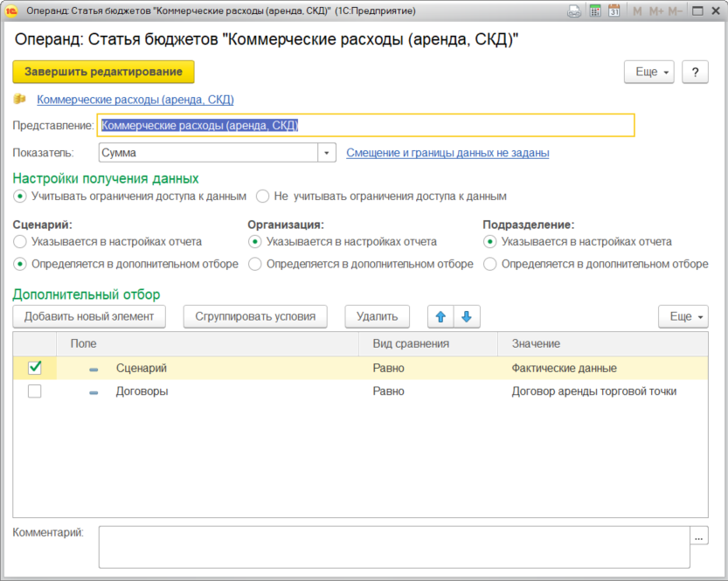The height and width of the screenshot is (581, 728).
Task: Open the calendar icon in title bar
Action: (614, 10)
